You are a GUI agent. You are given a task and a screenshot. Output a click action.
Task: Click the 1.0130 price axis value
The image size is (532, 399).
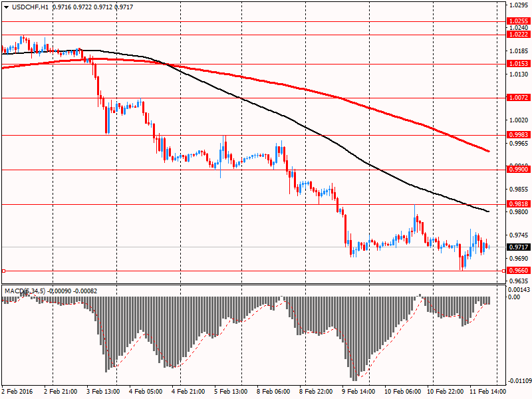pos(519,74)
